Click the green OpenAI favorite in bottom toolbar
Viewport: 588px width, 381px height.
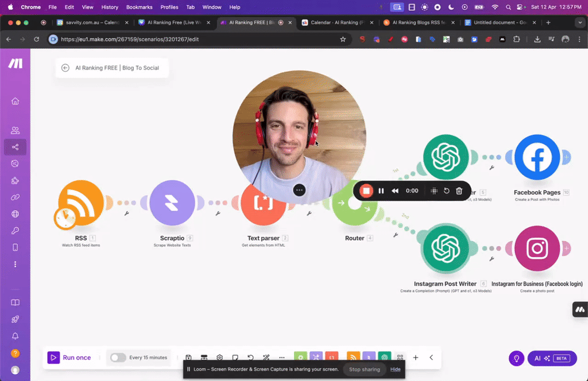pyautogui.click(x=384, y=357)
